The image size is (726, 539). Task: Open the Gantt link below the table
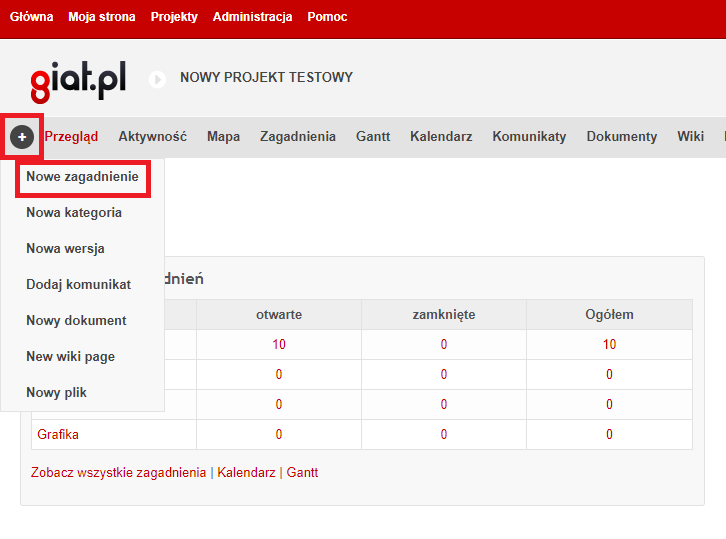click(x=302, y=472)
